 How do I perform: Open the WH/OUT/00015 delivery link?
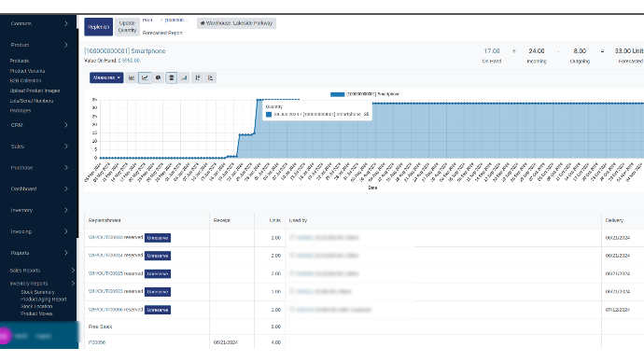tap(105, 273)
